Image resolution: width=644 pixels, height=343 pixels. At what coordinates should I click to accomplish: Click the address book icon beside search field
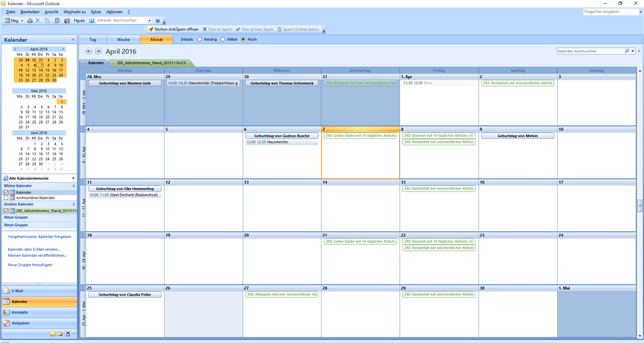[92, 20]
